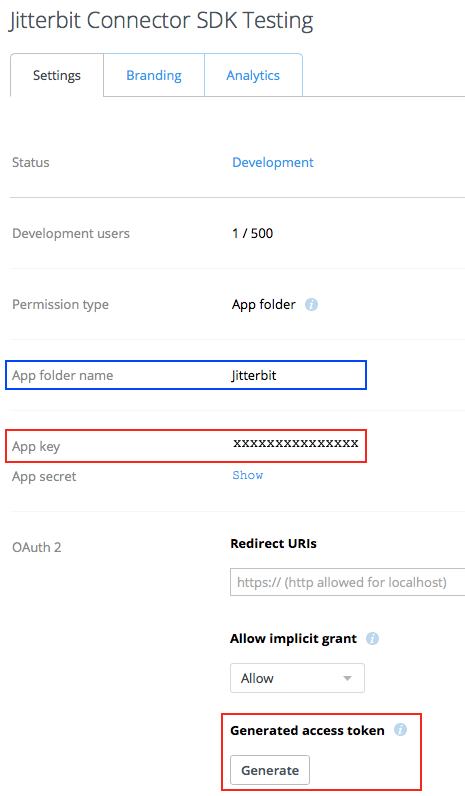The width and height of the screenshot is (465, 796).
Task: Select the masked App key value
Action: 296,443
